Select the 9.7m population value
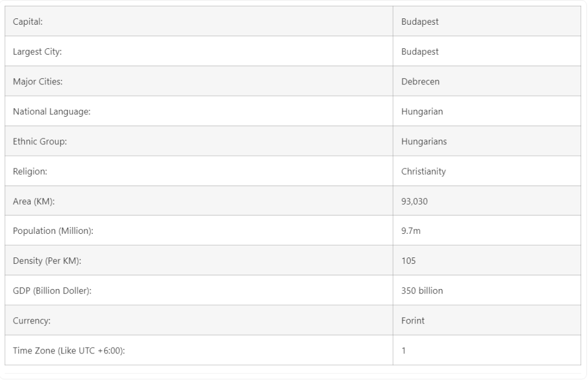The image size is (588, 381). click(411, 231)
